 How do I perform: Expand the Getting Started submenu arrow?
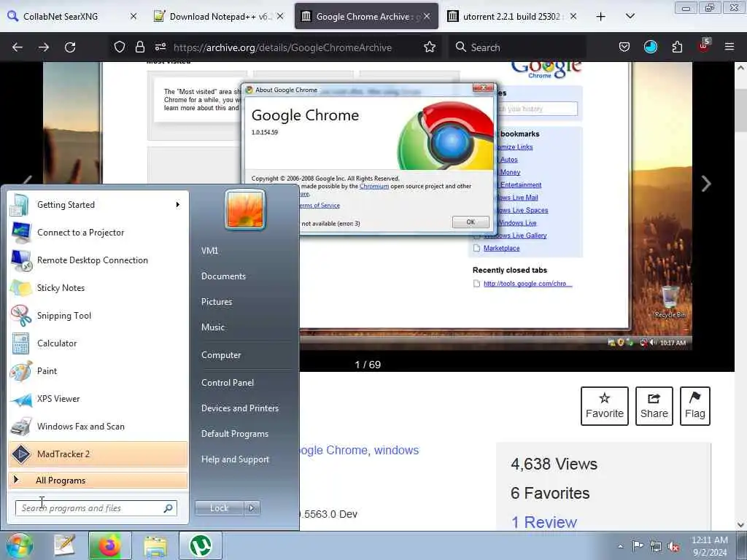[x=178, y=205]
